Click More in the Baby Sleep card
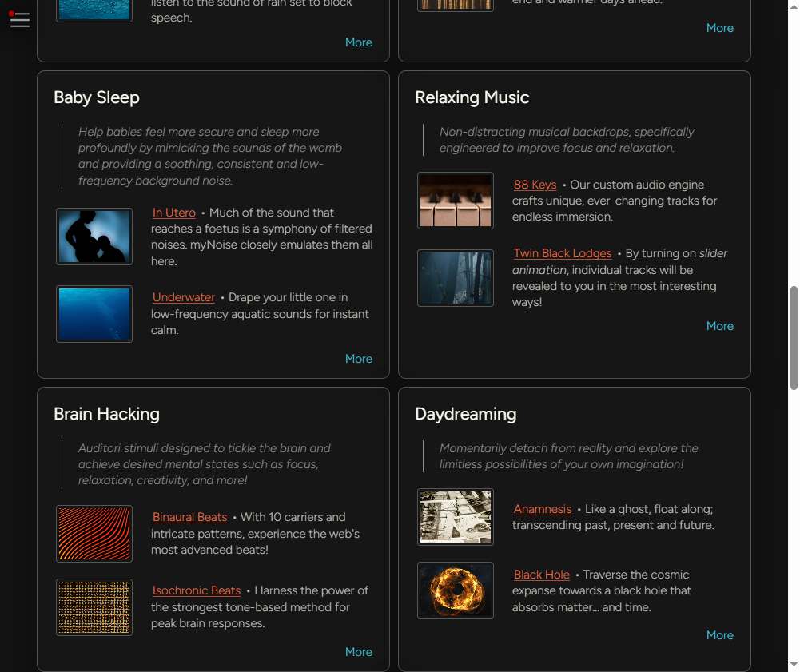Viewport: 800px width, 672px height. 359,359
